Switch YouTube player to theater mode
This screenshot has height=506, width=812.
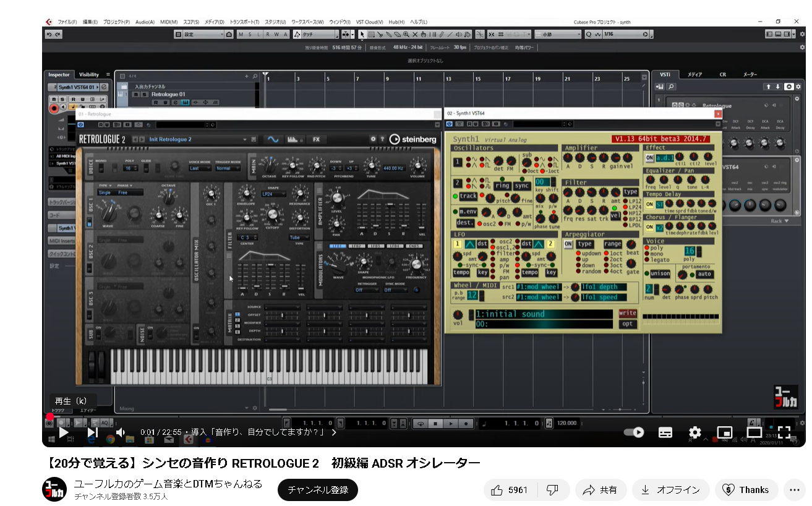[x=754, y=432]
